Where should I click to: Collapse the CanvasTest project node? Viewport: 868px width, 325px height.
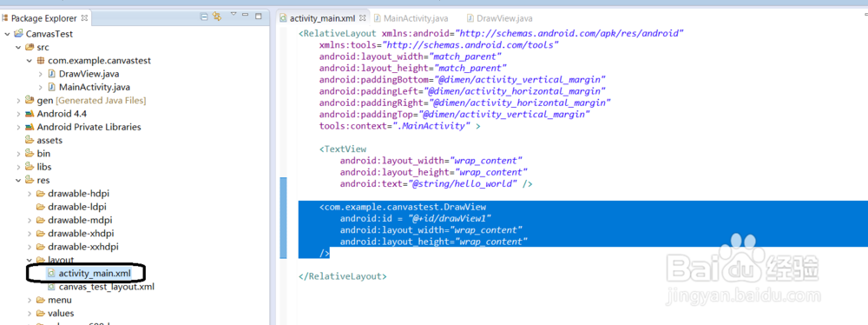tap(7, 34)
